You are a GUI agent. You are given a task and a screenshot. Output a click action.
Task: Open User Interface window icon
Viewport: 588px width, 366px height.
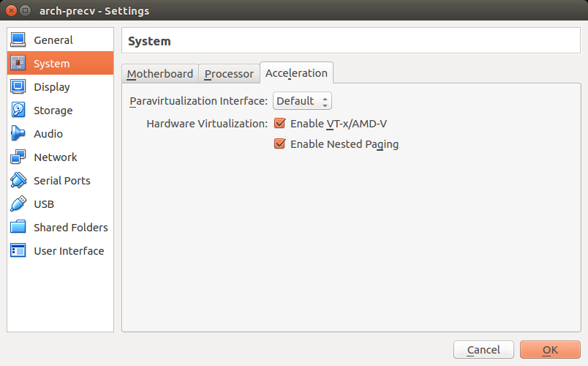pos(18,250)
